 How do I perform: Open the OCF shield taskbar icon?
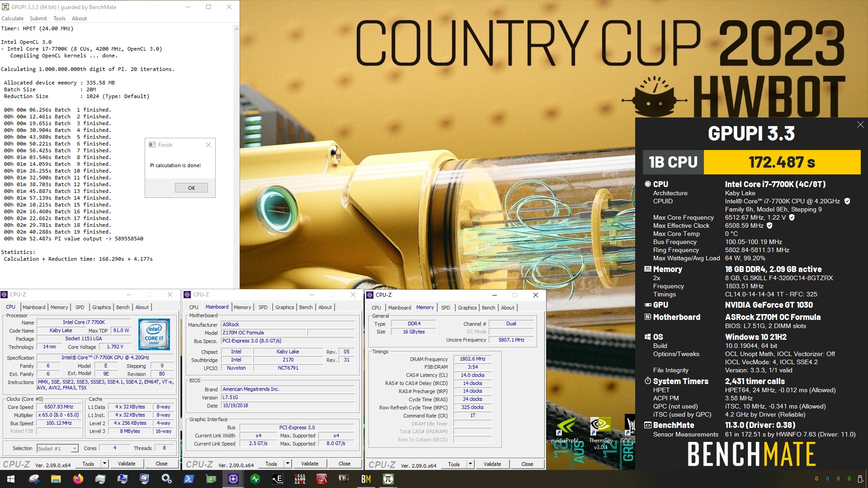pos(344,479)
